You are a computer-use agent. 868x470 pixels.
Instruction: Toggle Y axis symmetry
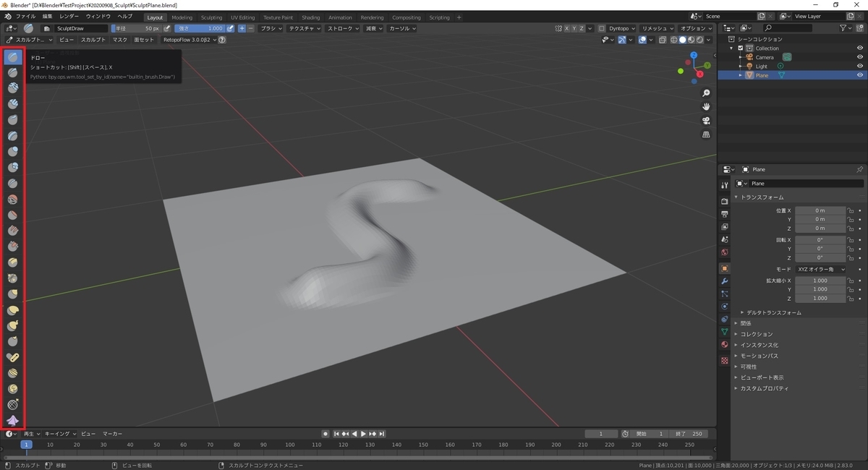[x=576, y=28]
